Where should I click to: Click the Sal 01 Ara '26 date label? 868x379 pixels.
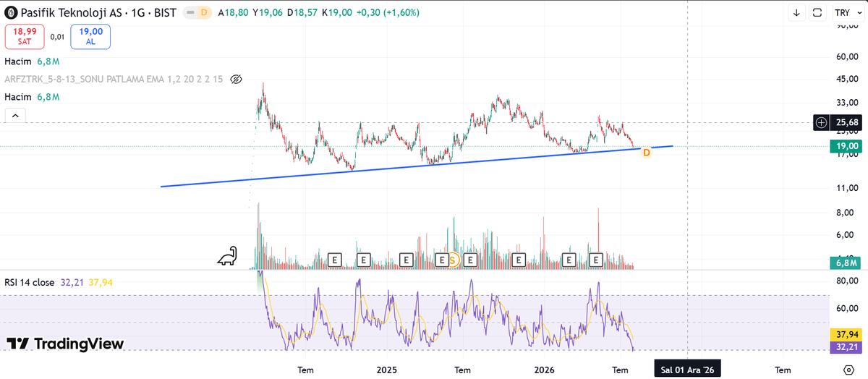[x=688, y=370]
